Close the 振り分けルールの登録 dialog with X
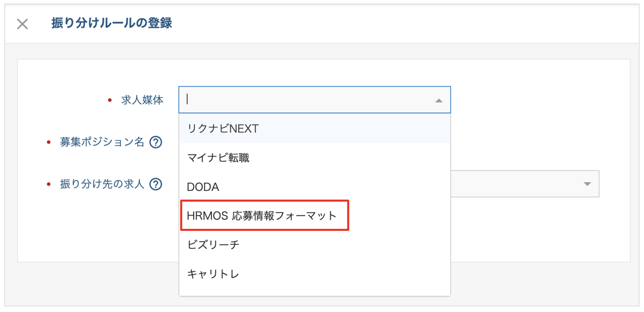Viewport: 644px width, 312px height. [22, 24]
